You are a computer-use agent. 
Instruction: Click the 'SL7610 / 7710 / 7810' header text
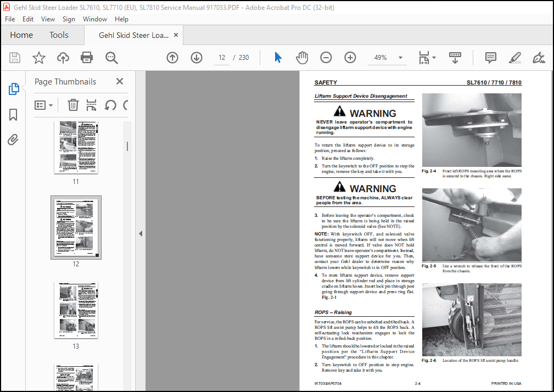pyautogui.click(x=494, y=83)
